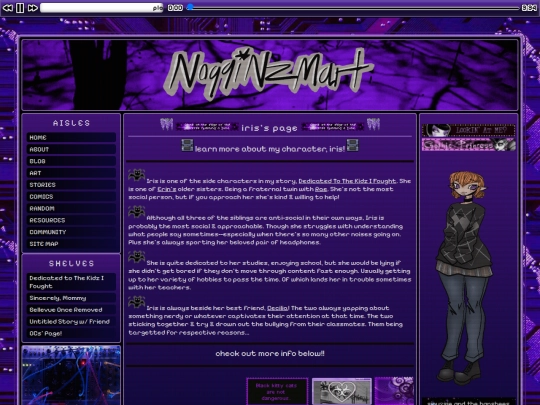Image resolution: width=540 pixels, height=405 pixels.
Task: Follow the in-text Dedicated To The Kidz I Fought link
Action: point(347,181)
